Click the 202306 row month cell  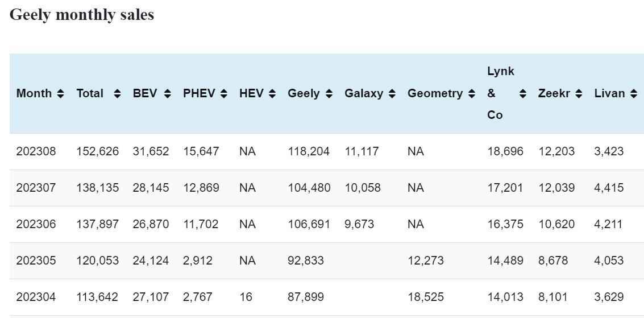click(x=36, y=224)
